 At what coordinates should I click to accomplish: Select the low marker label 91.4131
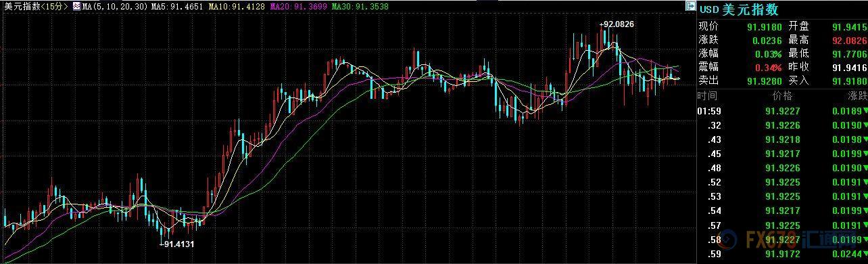click(176, 244)
